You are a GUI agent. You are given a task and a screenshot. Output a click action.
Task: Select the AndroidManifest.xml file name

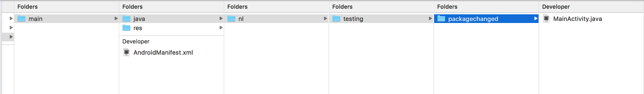(163, 53)
